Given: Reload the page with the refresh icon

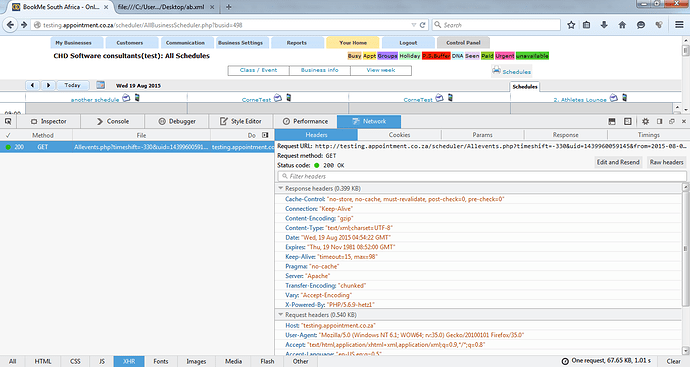Looking at the screenshot, I should (422, 25).
